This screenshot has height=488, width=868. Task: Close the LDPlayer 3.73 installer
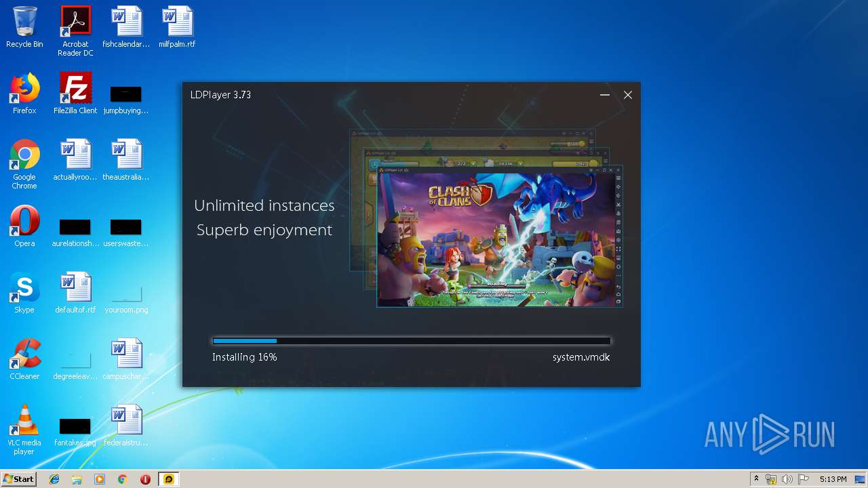[628, 95]
